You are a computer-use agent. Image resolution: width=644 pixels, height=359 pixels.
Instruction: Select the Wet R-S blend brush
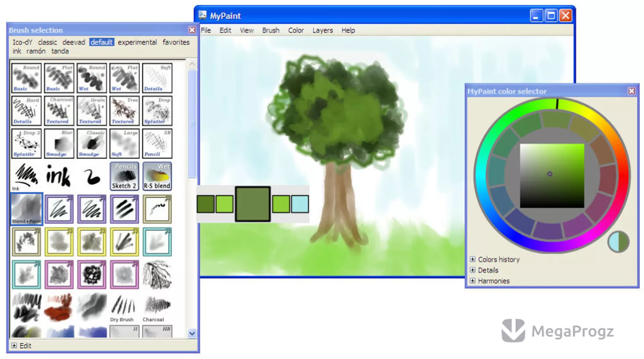(157, 176)
